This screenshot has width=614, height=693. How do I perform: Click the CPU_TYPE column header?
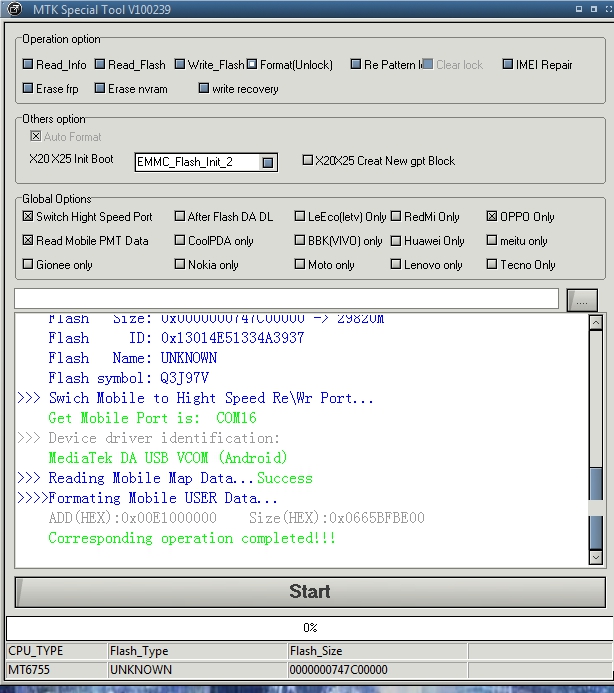[x=57, y=651]
